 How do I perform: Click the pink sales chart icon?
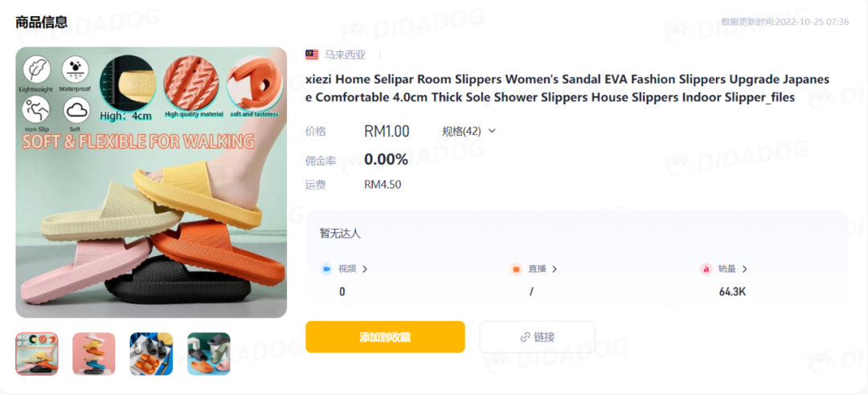[706, 269]
